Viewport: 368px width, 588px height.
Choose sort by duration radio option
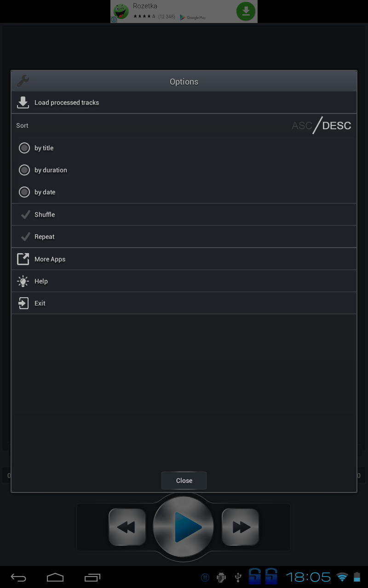pos(24,170)
